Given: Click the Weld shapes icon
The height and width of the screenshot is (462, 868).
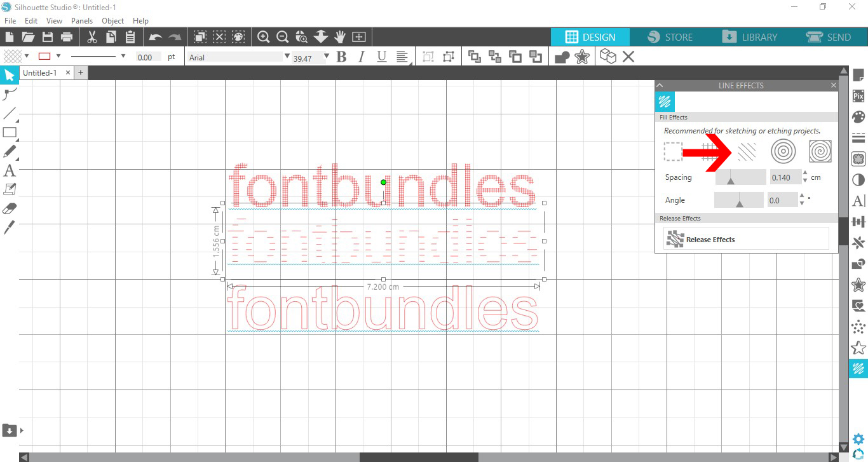Looking at the screenshot, I should 562,57.
